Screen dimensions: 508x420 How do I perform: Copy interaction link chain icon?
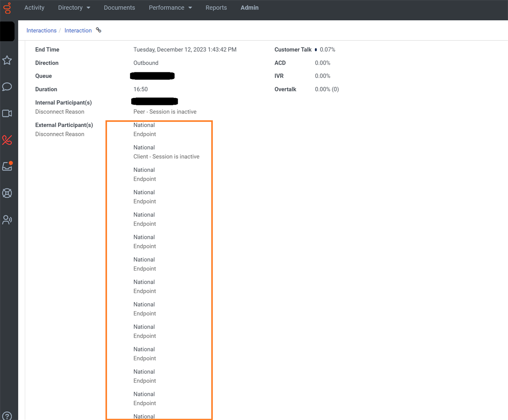[x=99, y=30]
